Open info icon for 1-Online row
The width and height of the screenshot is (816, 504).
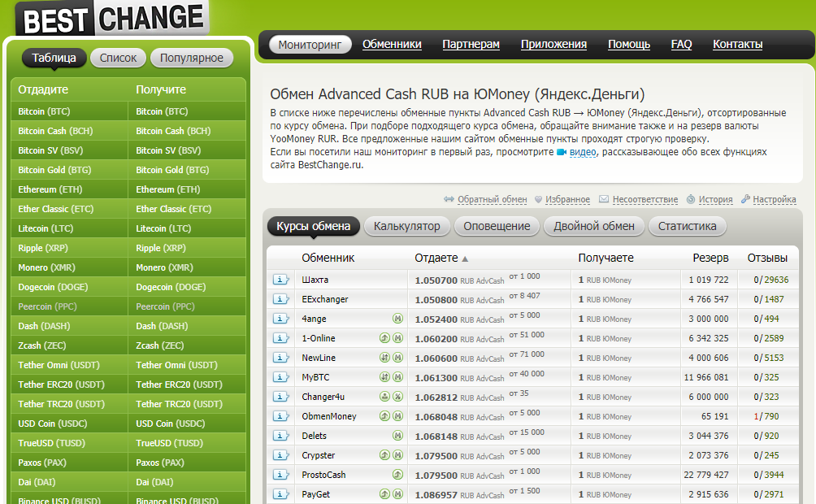click(x=280, y=338)
